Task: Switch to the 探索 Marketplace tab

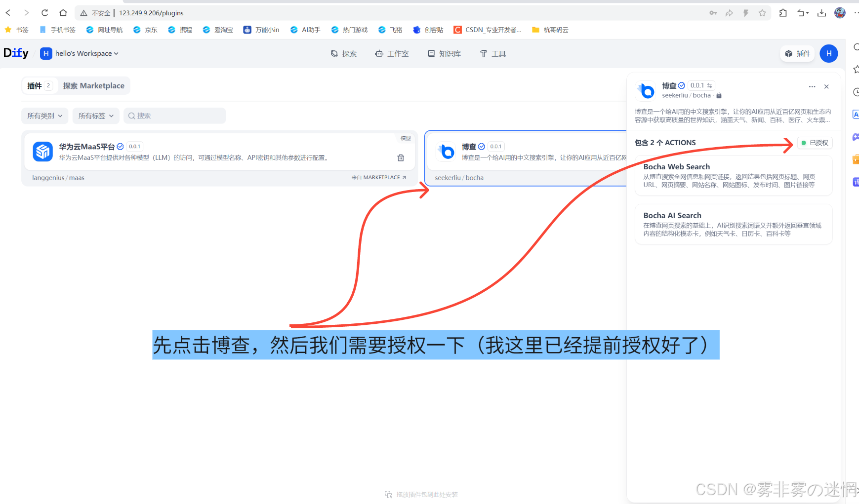Action: [94, 86]
